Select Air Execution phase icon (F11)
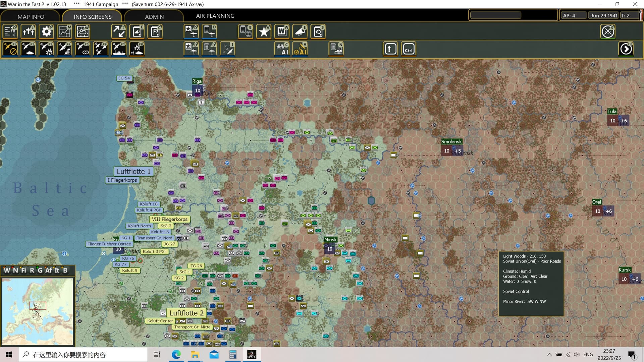This screenshot has height=362, width=644. pos(137,49)
